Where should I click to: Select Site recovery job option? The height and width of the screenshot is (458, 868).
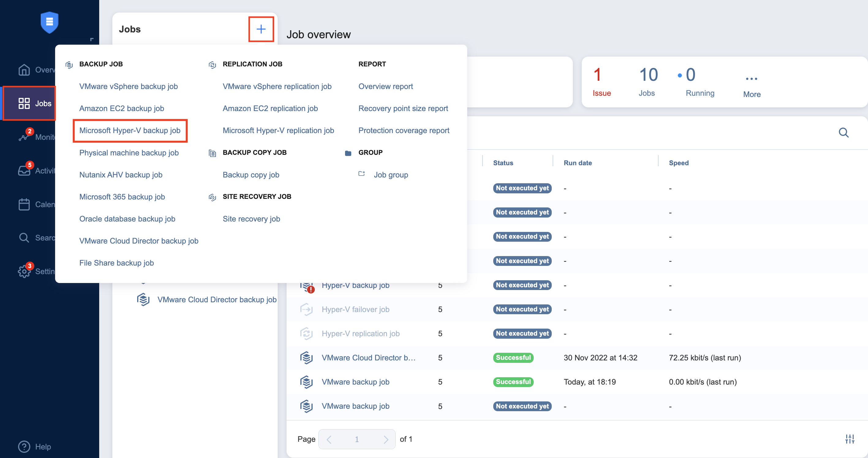click(x=251, y=219)
